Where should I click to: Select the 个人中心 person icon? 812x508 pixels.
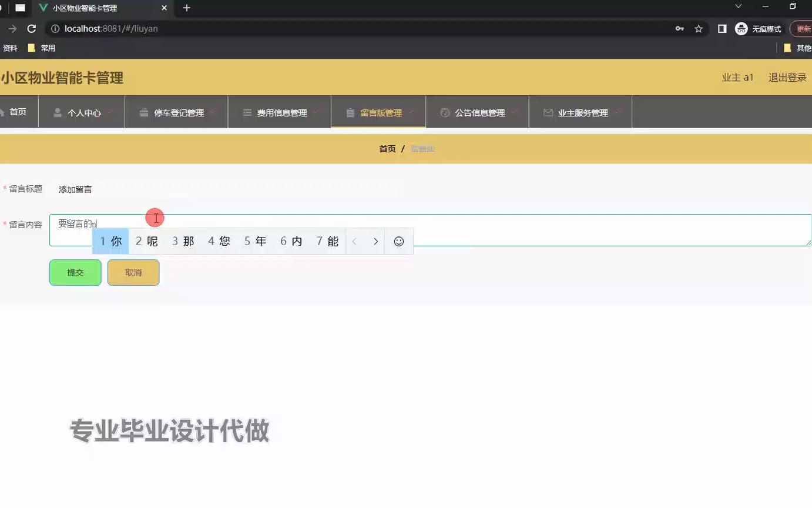57,113
